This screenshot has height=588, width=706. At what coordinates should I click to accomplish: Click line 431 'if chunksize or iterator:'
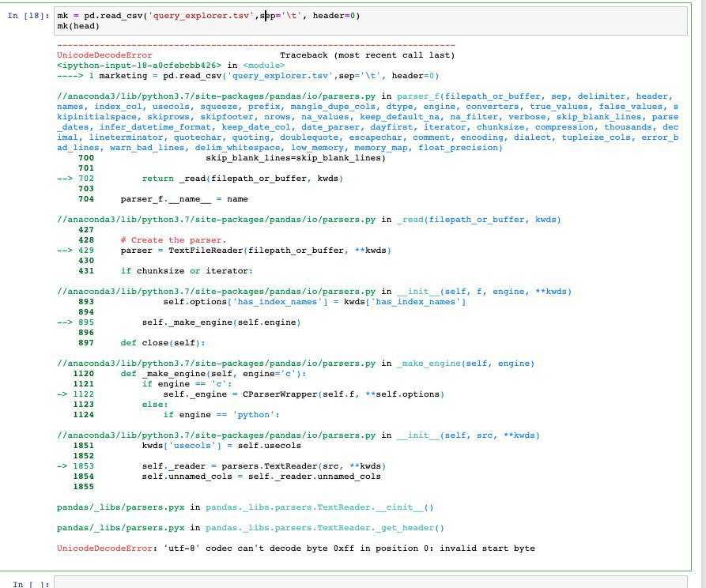click(x=187, y=271)
